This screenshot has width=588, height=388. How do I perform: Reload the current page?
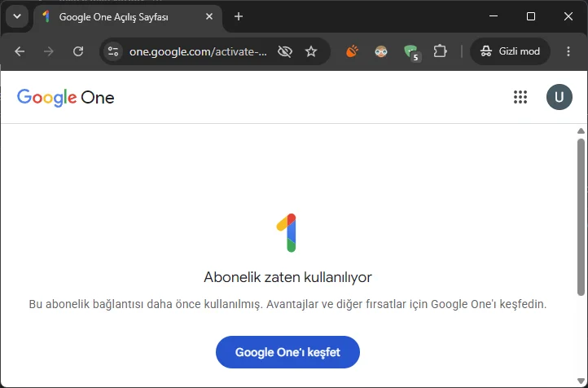[x=78, y=51]
